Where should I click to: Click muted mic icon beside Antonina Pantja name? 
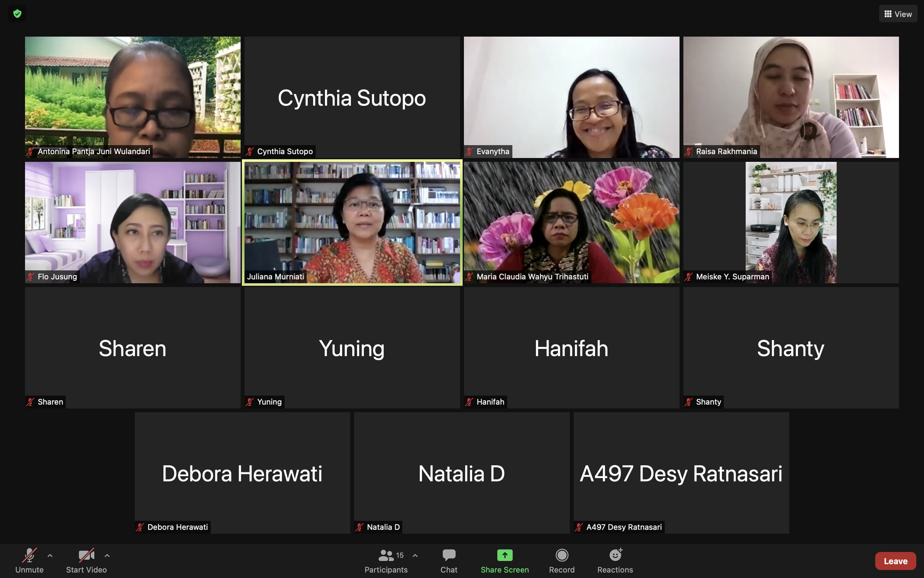pos(30,151)
